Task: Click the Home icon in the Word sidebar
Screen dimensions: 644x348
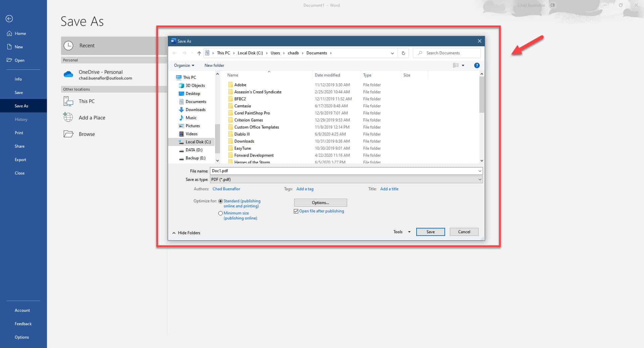Action: pyautogui.click(x=9, y=34)
